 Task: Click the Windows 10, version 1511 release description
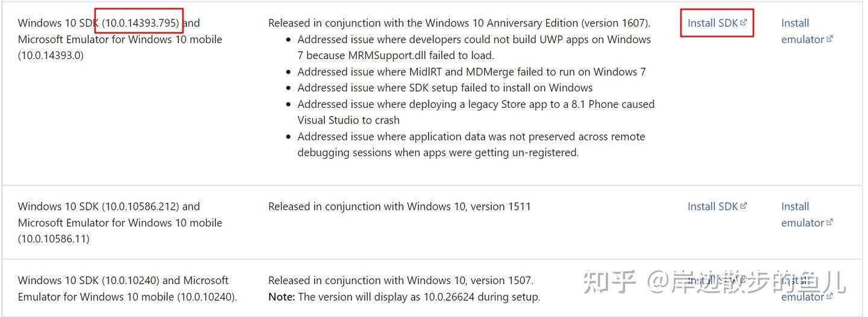[399, 206]
